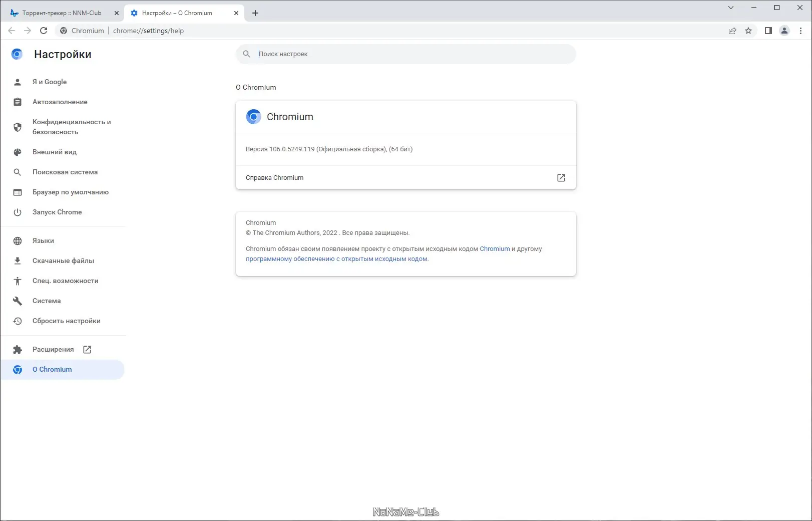Close the Настройки – О Chromium tab
The image size is (812, 521).
pos(236,13)
